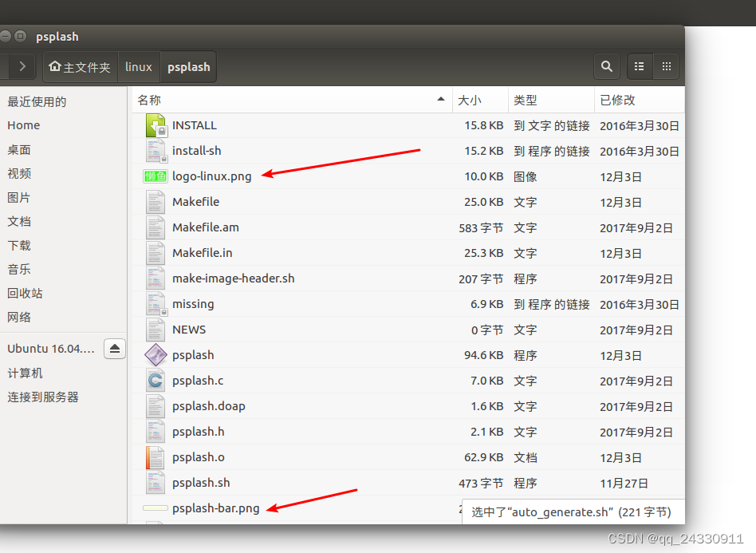
Task: Go to the linux breadcrumb folder
Action: click(x=139, y=66)
